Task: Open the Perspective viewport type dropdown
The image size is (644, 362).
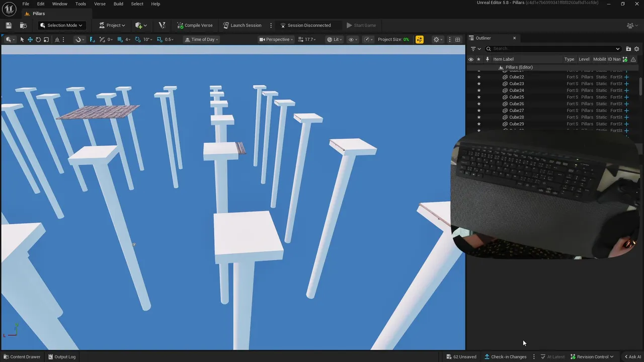Action: tap(276, 39)
